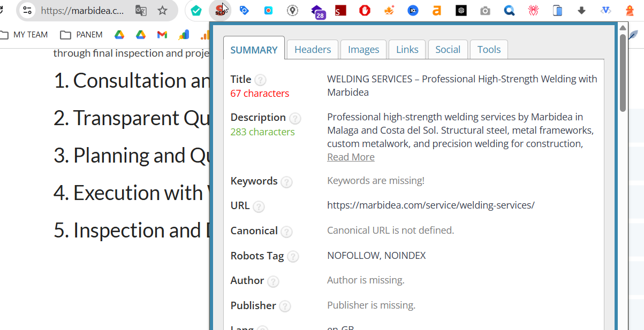Click the help icon next to Author
The image size is (644, 330).
click(x=273, y=281)
